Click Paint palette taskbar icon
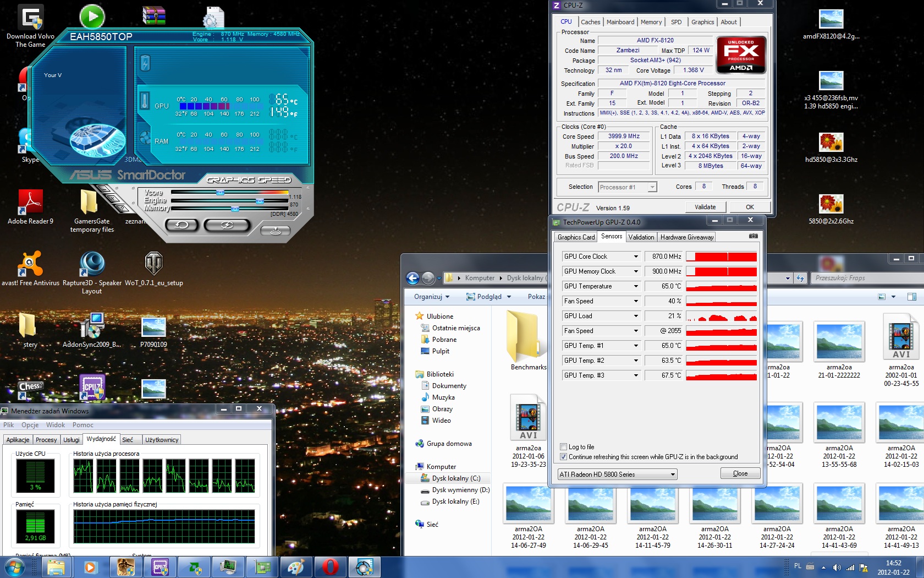 click(296, 567)
